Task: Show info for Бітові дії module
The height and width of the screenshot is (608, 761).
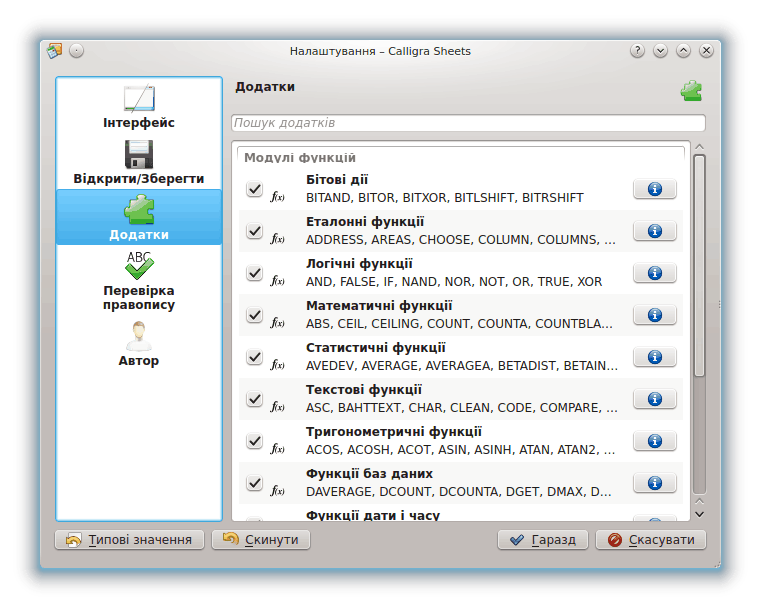Action: point(654,189)
